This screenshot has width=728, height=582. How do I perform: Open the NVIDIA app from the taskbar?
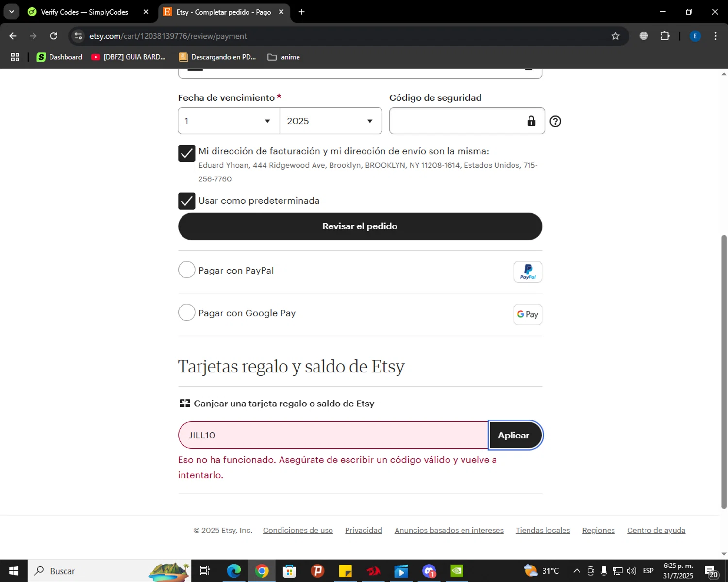(x=457, y=571)
